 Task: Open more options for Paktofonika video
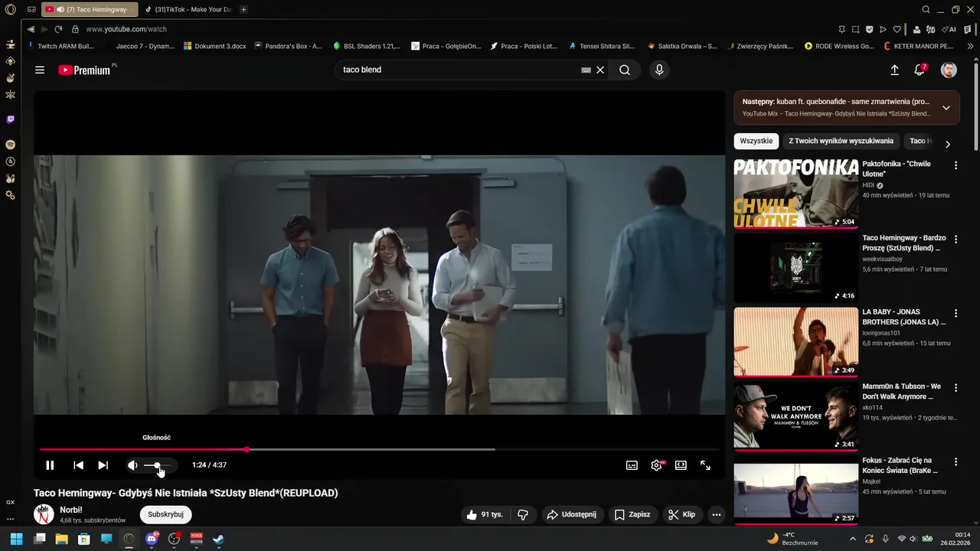(955, 165)
